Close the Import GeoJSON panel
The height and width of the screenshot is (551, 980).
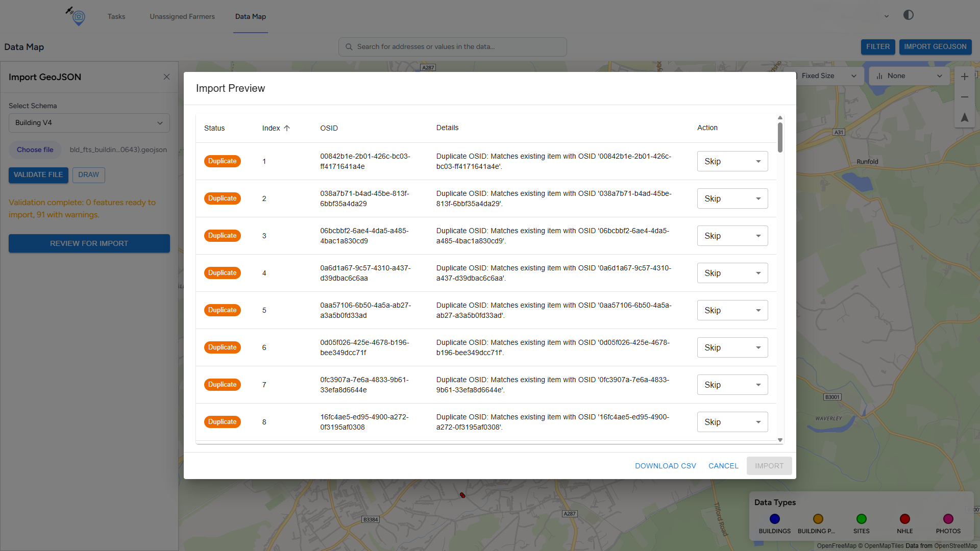(x=166, y=77)
